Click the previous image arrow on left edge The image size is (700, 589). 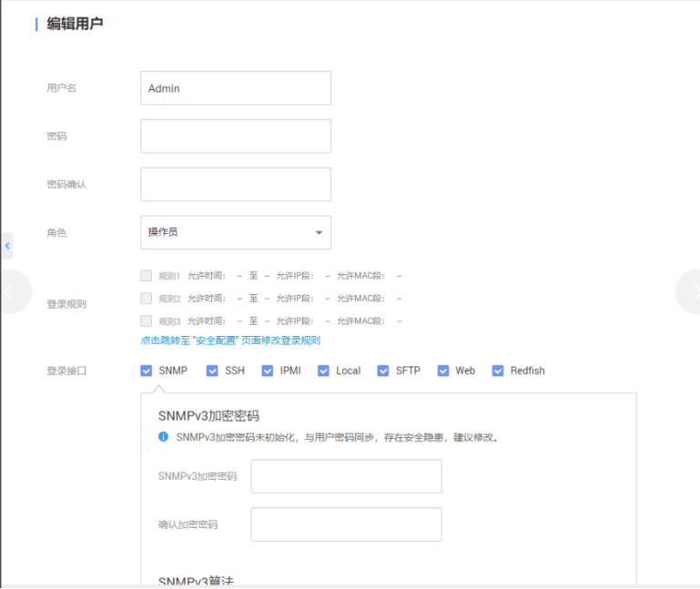[x=11, y=291]
